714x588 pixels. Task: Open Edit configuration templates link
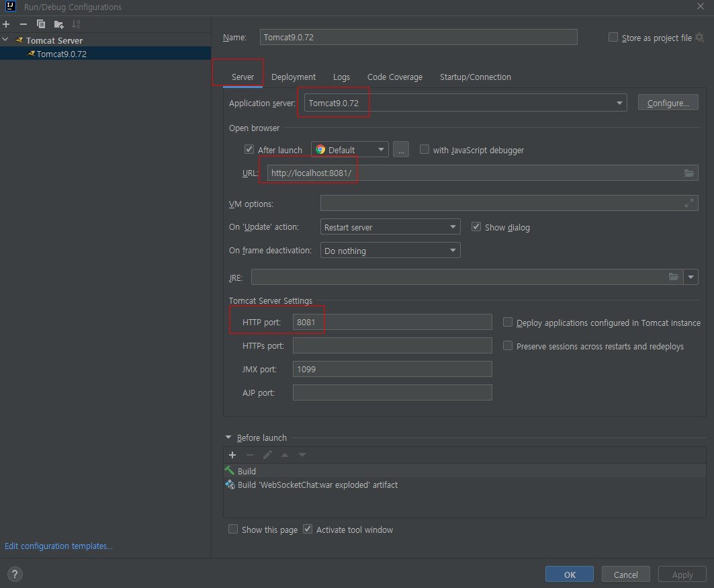pos(58,546)
